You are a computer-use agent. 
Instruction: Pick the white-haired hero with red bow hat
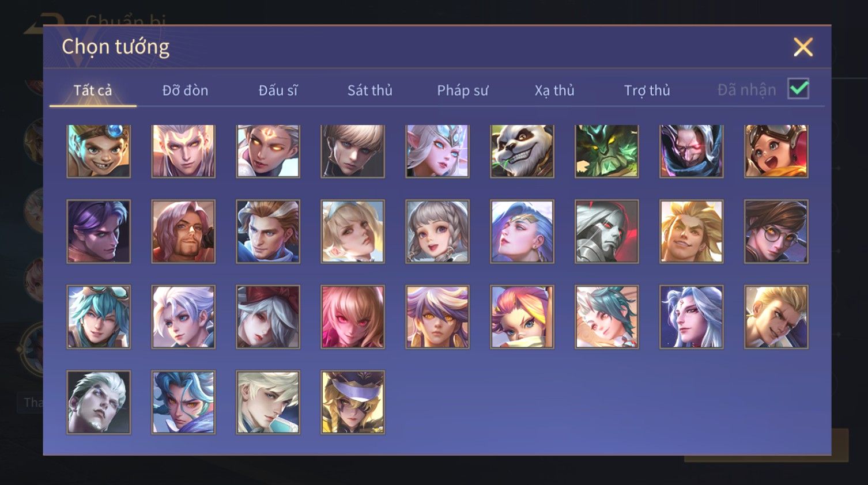268,317
